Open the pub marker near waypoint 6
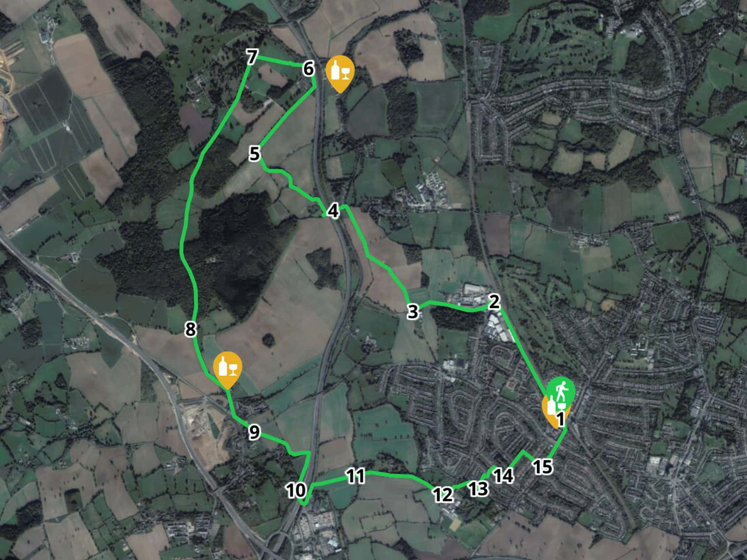The height and width of the screenshot is (560, 747). (x=340, y=72)
